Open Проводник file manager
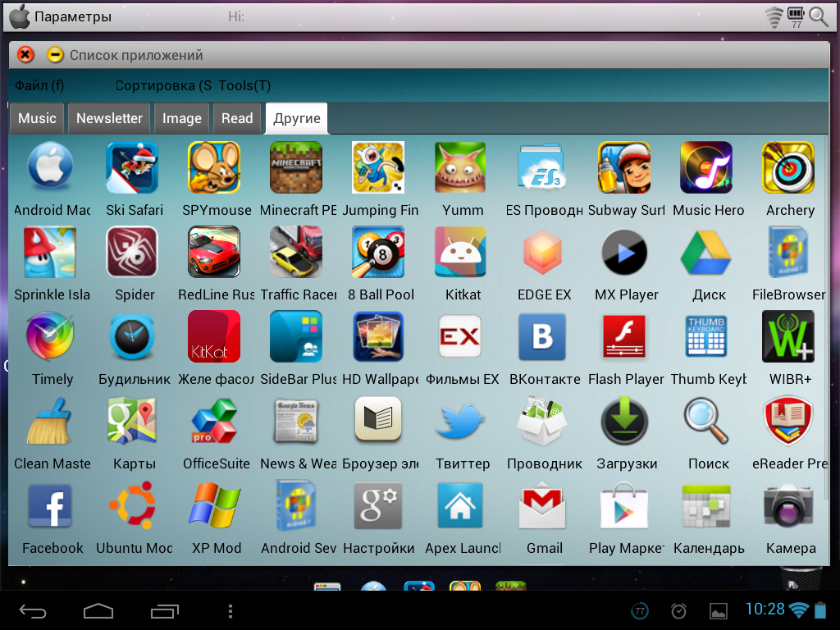The height and width of the screenshot is (630, 840). point(542,421)
